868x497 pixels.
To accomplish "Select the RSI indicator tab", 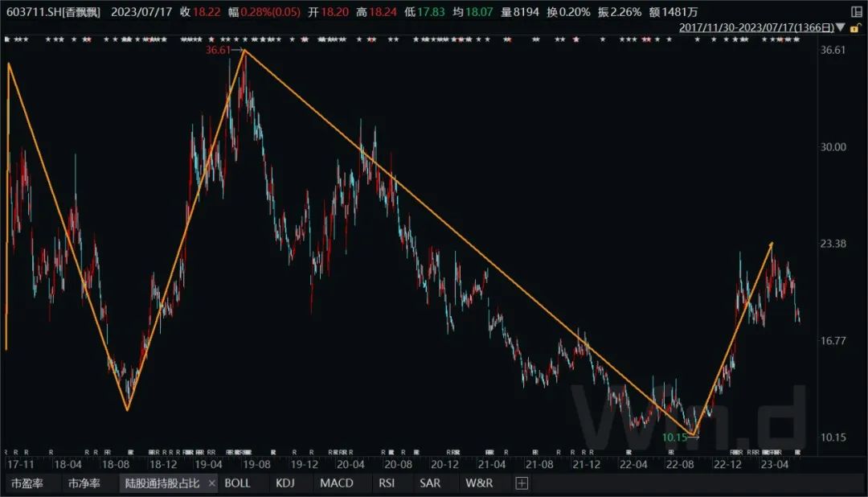I will [388, 483].
